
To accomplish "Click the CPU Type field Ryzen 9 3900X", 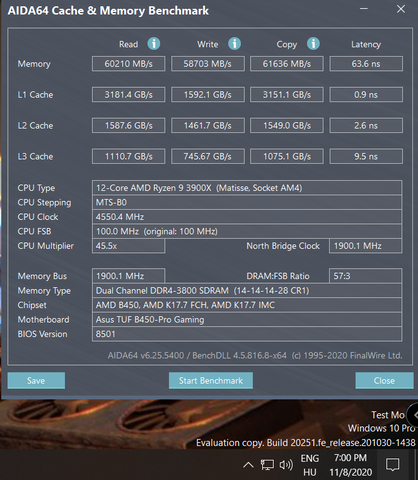I will tap(247, 188).
